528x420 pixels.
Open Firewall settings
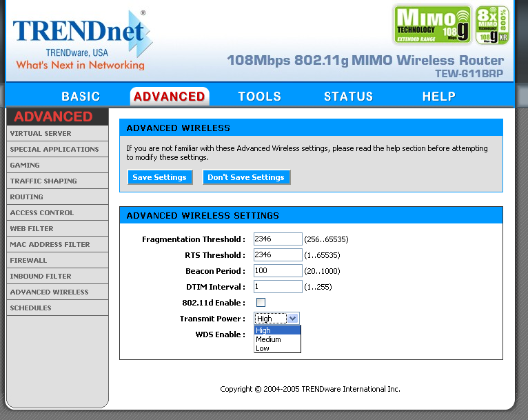(57, 260)
